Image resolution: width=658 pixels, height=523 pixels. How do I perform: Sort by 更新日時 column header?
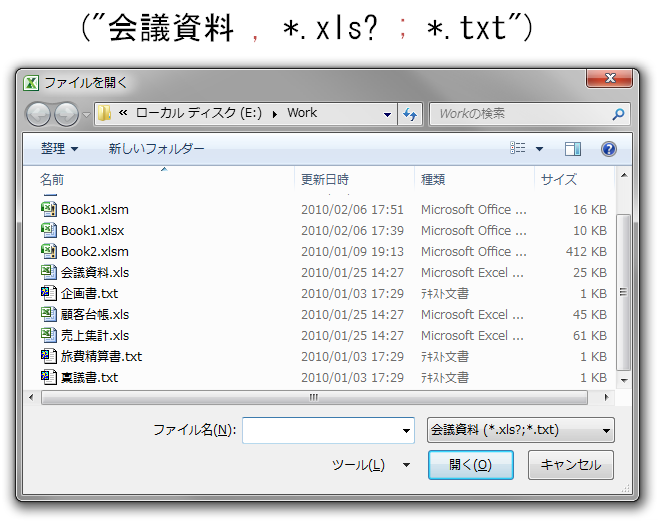pyautogui.click(x=325, y=180)
